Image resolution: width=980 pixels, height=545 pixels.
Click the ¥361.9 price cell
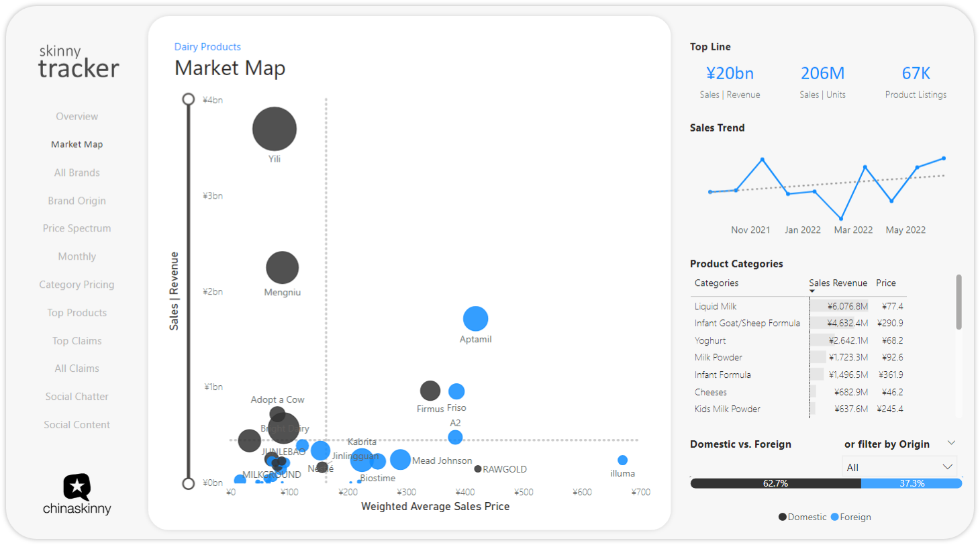click(x=890, y=375)
